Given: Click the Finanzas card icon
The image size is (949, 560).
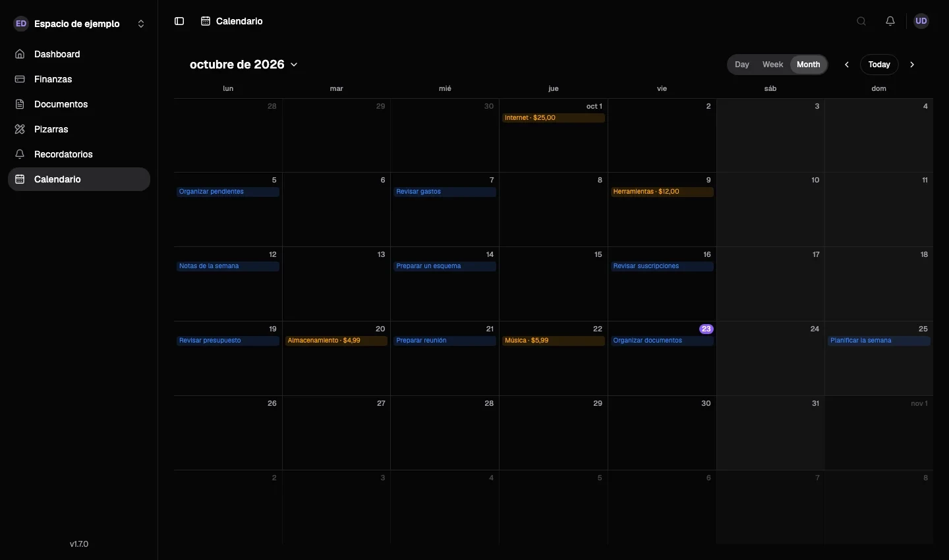Looking at the screenshot, I should click(20, 79).
